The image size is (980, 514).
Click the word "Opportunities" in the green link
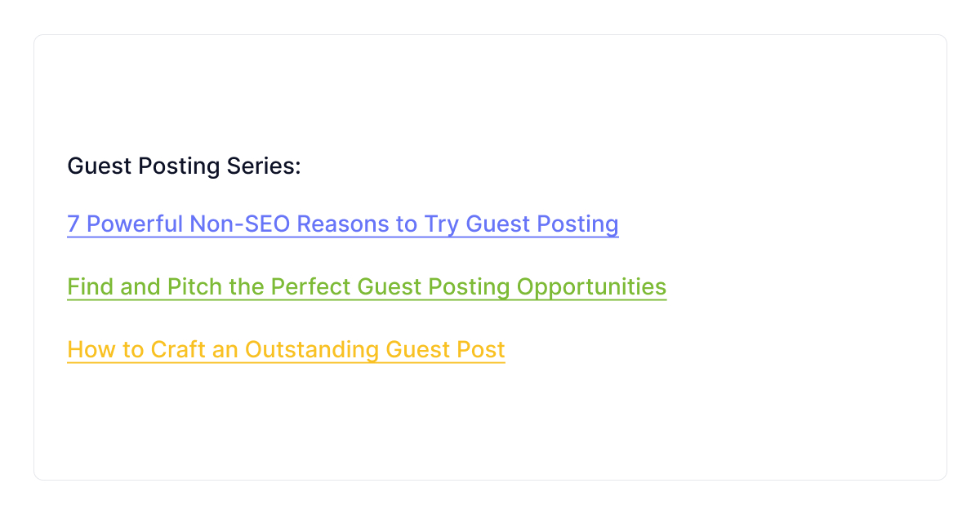[591, 286]
